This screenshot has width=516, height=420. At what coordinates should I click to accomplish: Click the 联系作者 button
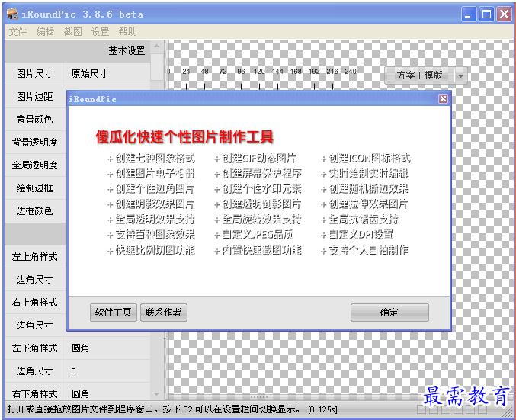tap(164, 312)
